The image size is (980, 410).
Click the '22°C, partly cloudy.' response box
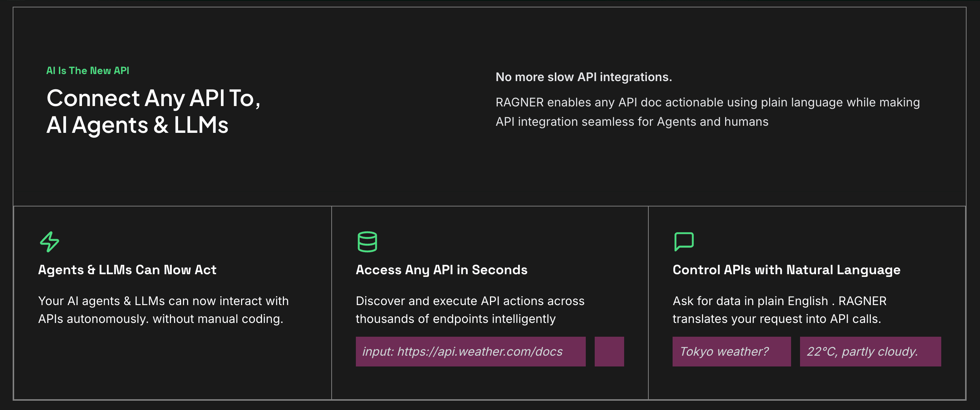tap(870, 352)
